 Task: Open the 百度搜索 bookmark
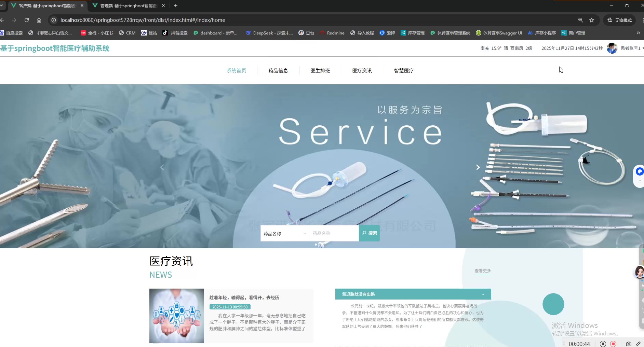11,33
